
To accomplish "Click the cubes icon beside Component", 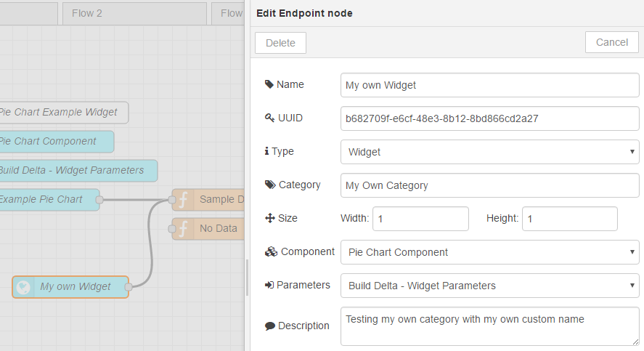I will click(x=271, y=251).
